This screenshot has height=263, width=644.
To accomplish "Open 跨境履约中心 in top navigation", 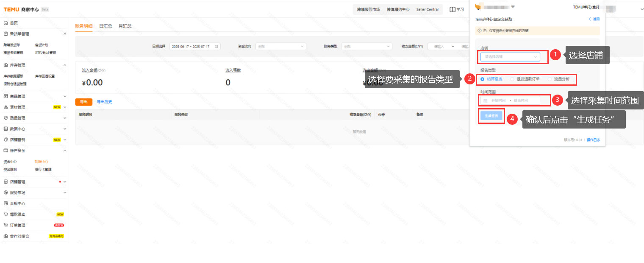I will coord(398,9).
